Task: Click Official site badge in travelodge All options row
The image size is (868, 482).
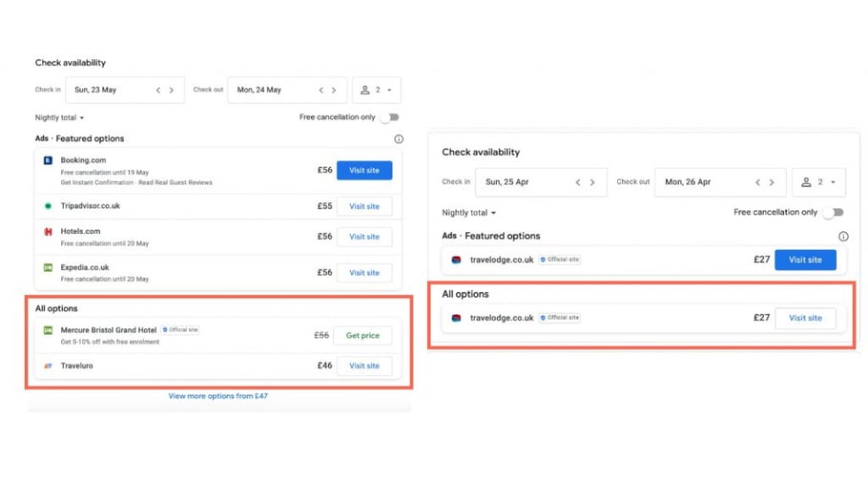Action: (560, 318)
